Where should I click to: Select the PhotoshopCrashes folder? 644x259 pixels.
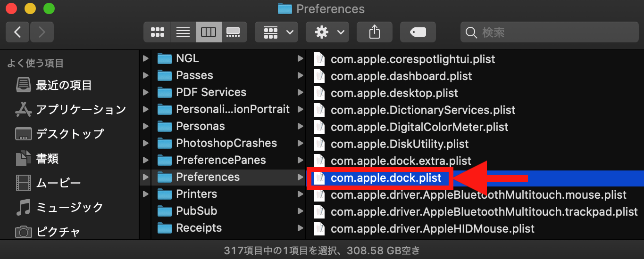click(226, 143)
